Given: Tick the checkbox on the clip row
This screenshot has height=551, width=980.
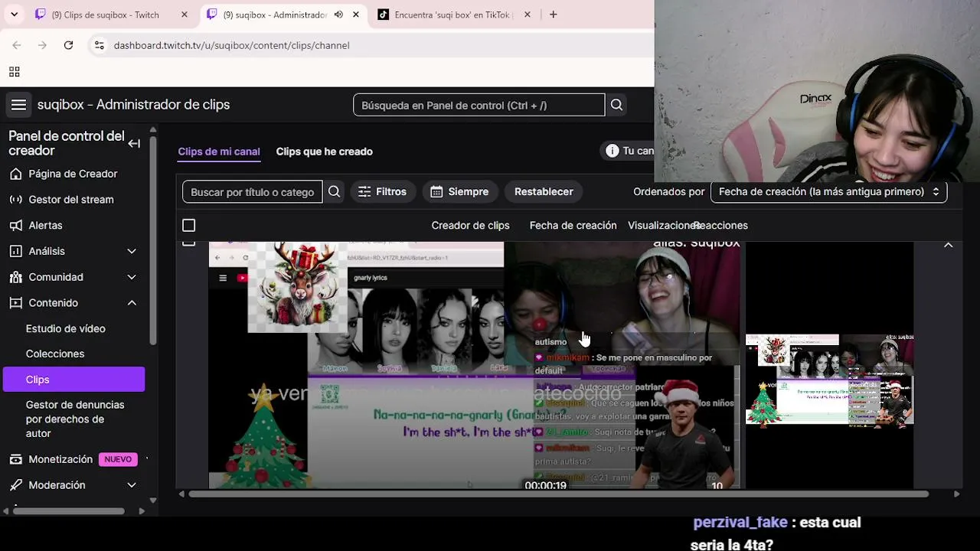Looking at the screenshot, I should tap(189, 243).
